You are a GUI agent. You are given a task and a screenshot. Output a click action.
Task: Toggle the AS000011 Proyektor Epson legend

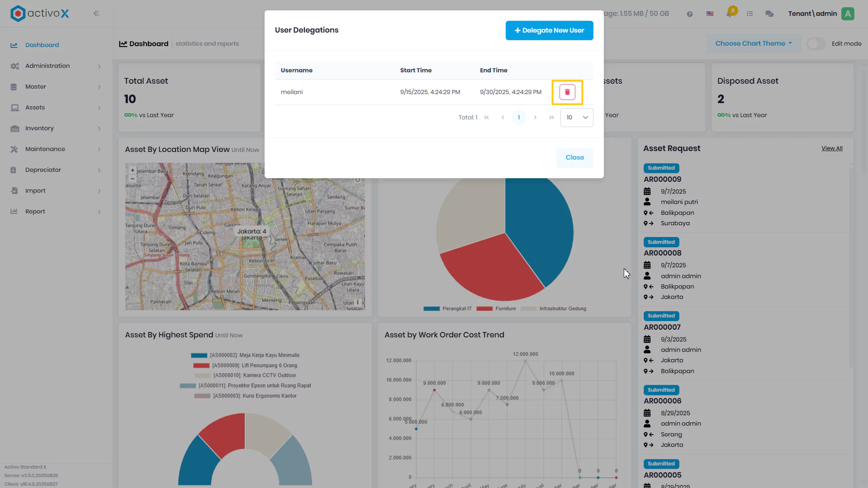245,386
